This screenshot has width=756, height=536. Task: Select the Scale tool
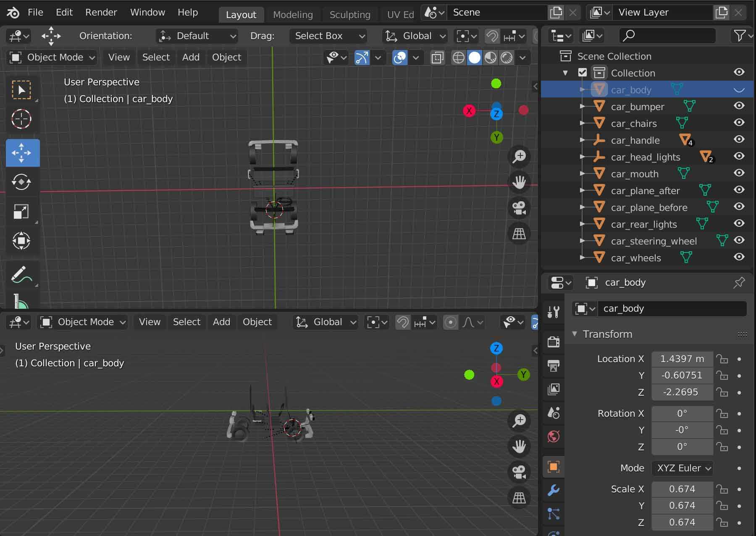[21, 211]
